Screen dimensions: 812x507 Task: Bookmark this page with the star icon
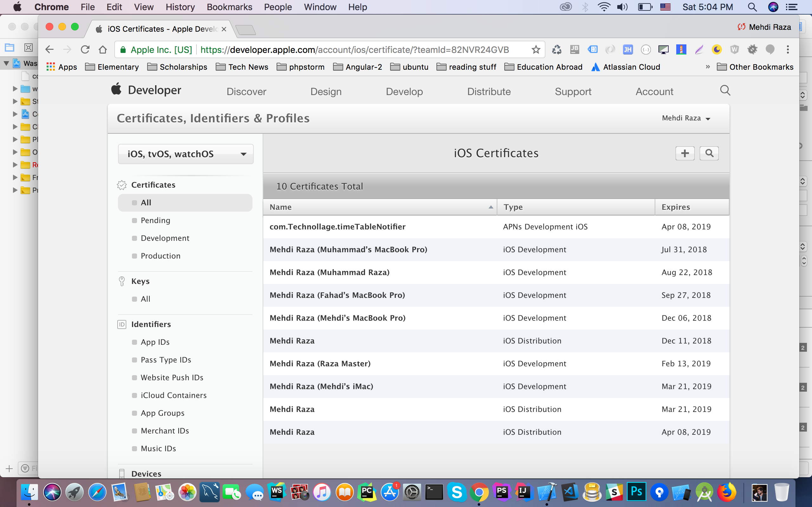536,50
